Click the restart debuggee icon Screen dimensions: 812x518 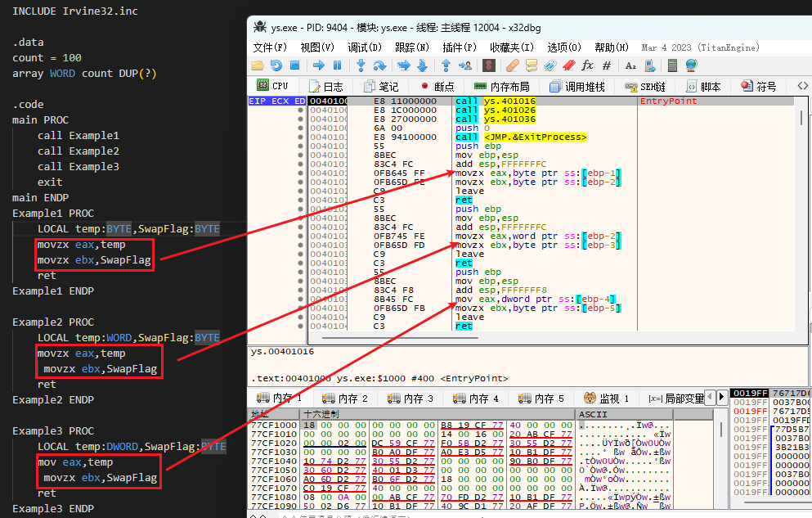[x=276, y=65]
